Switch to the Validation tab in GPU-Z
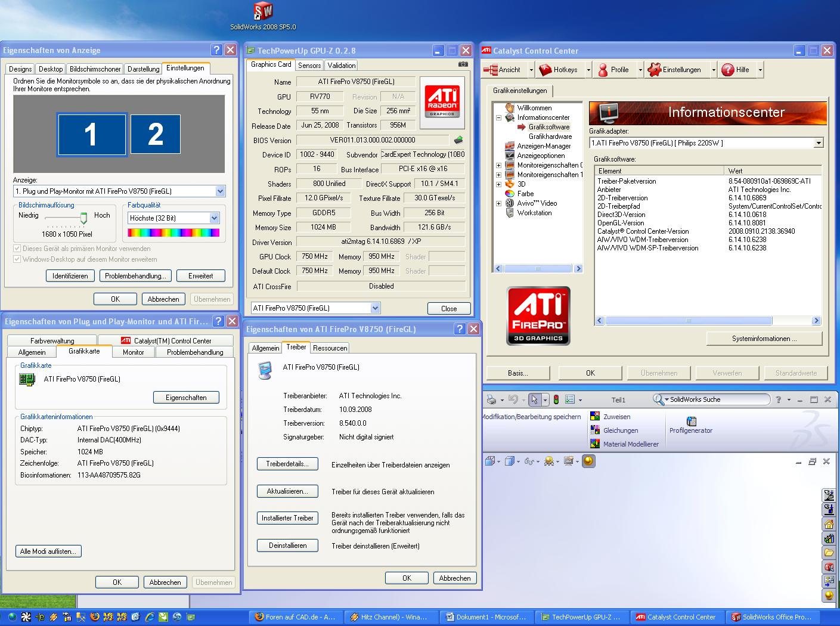The image size is (840, 626). pos(342,66)
